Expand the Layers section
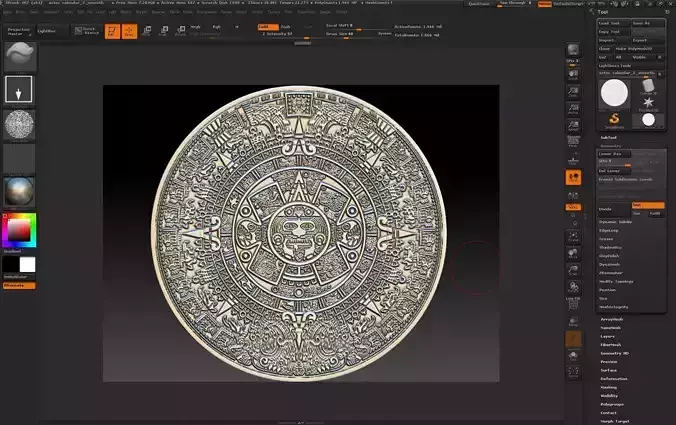This screenshot has height=425, width=676. coord(608,336)
